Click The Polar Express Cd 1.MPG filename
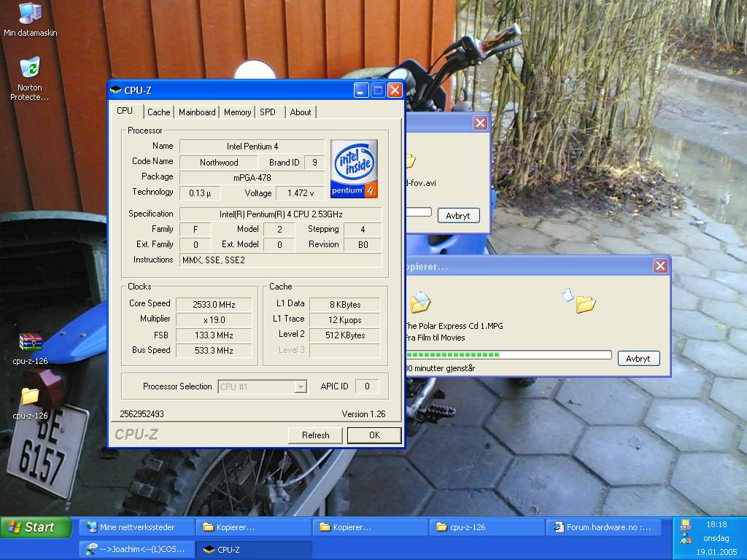This screenshot has width=747, height=560. coord(454,326)
